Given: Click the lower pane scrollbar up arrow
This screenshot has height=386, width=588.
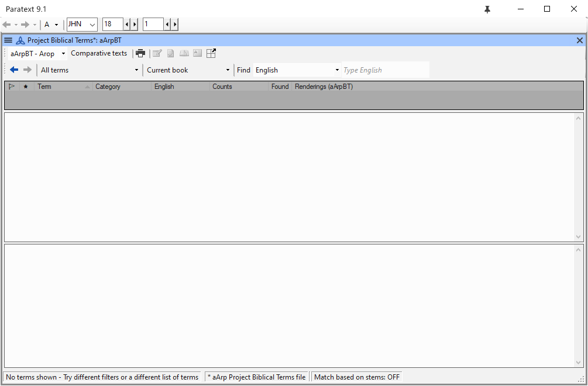Looking at the screenshot, I should pos(578,250).
